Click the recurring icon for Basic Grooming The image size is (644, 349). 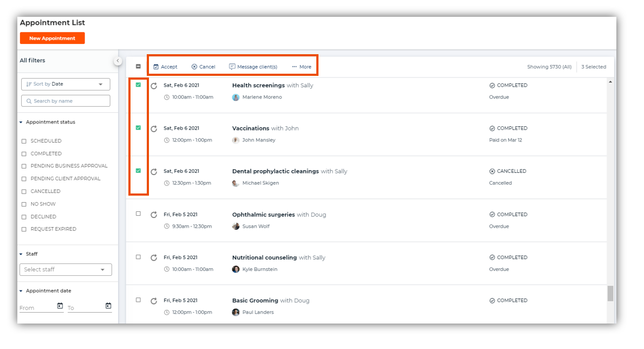tap(154, 301)
